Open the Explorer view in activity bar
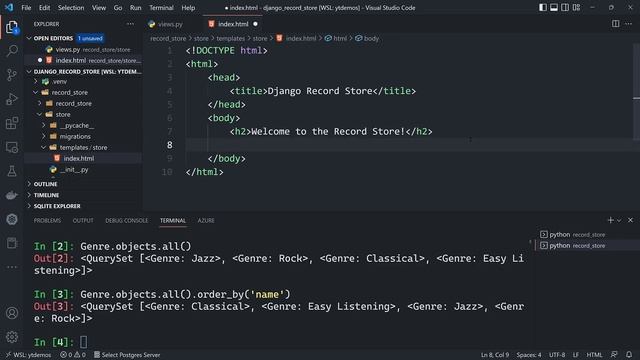Image resolution: width=640 pixels, height=360 pixels. (12, 28)
